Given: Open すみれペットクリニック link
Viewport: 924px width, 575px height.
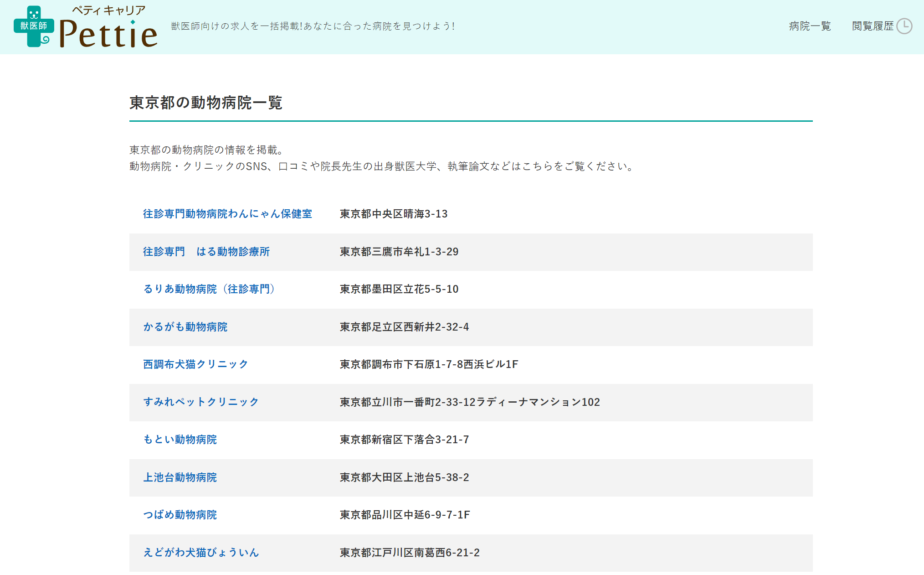Looking at the screenshot, I should [x=201, y=402].
